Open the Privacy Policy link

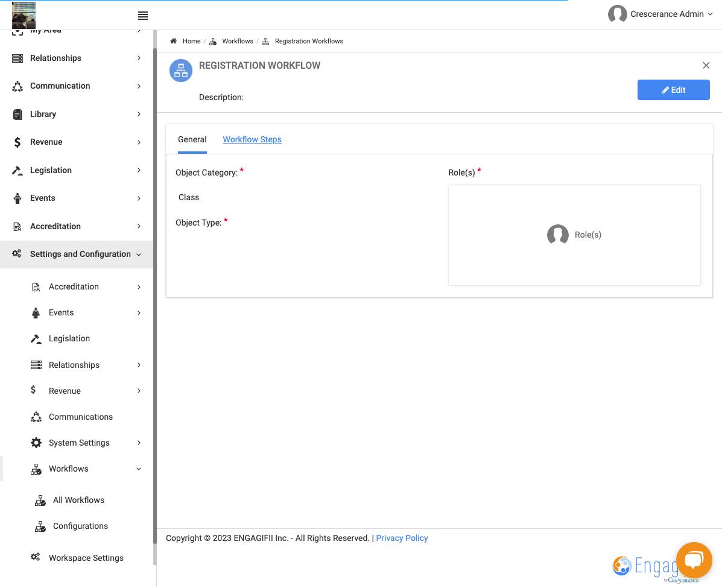402,539
